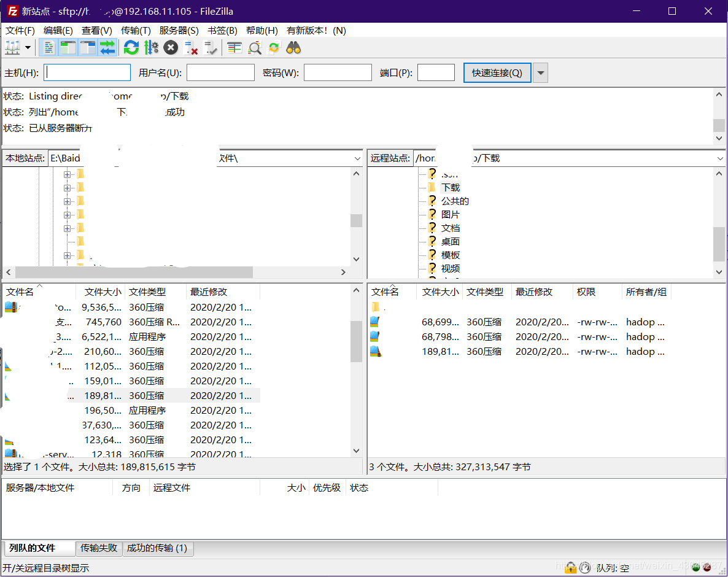Search remote files with binoculars icon
The height and width of the screenshot is (577, 728).
[293, 47]
